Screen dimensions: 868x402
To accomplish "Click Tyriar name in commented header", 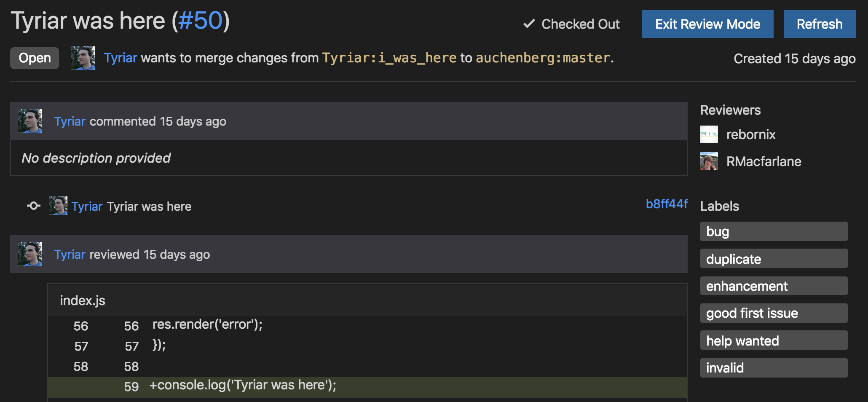I will [70, 121].
